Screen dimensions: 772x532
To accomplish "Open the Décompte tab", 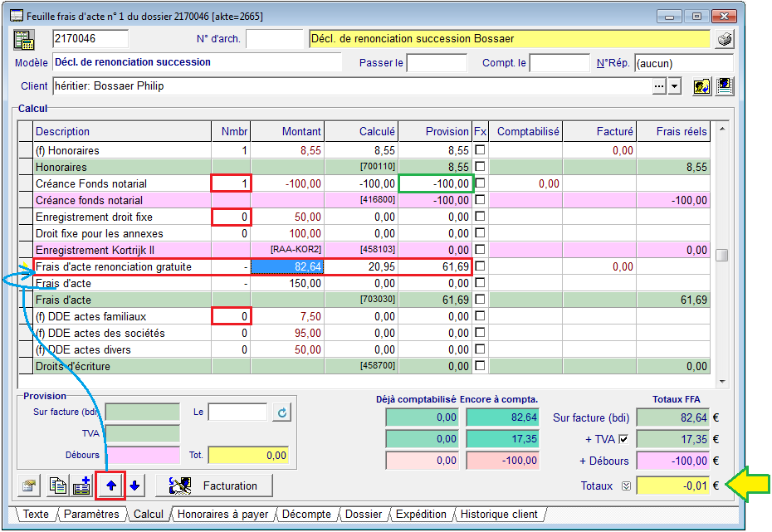I will point(306,515).
